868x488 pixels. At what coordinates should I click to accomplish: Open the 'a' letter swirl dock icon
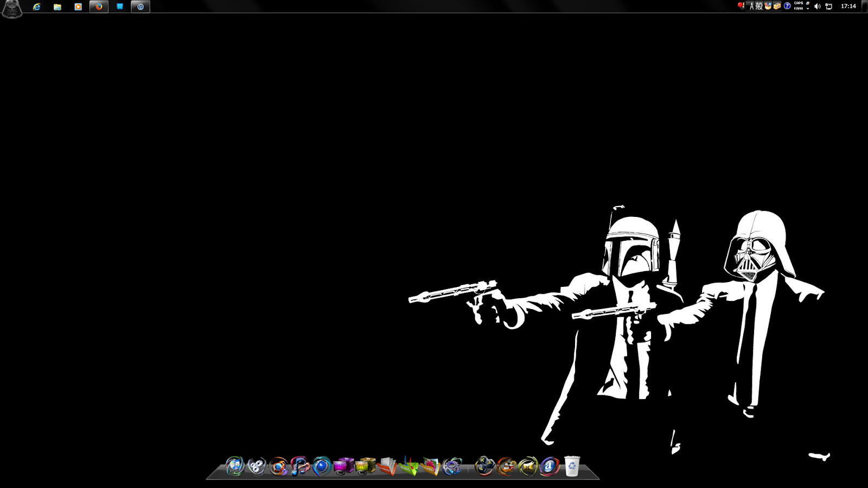point(550,466)
